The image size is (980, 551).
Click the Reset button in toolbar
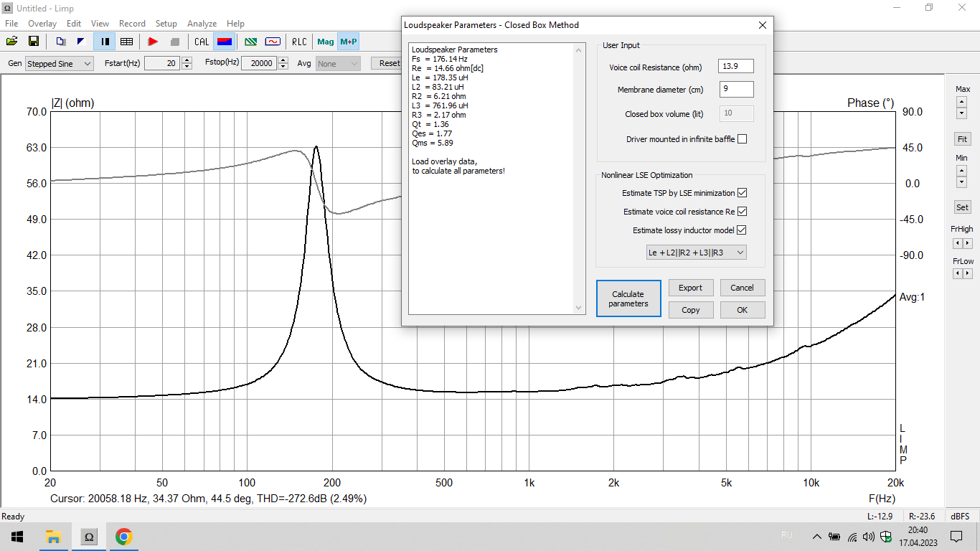tap(387, 63)
